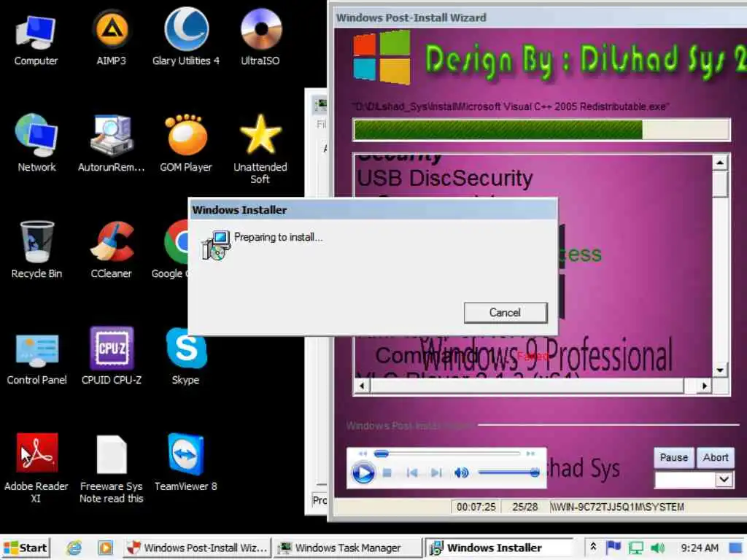Click the 25/28 status bar counter

525,507
